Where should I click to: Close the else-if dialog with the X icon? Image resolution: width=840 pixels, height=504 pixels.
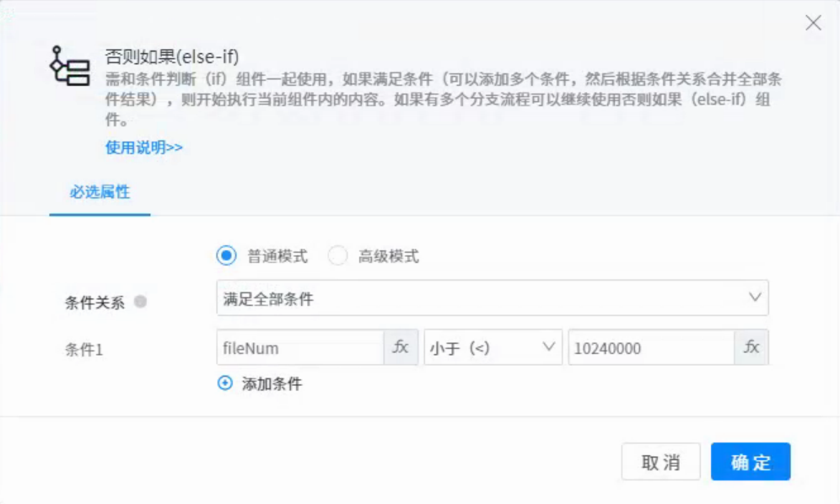pos(813,24)
